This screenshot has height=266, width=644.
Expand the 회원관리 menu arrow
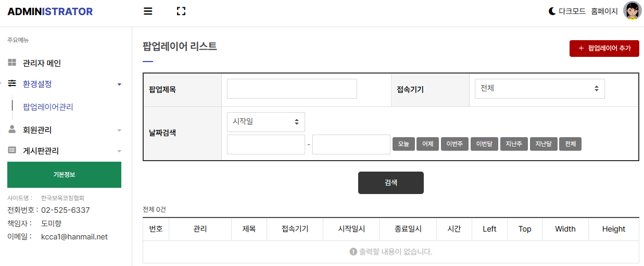click(119, 130)
